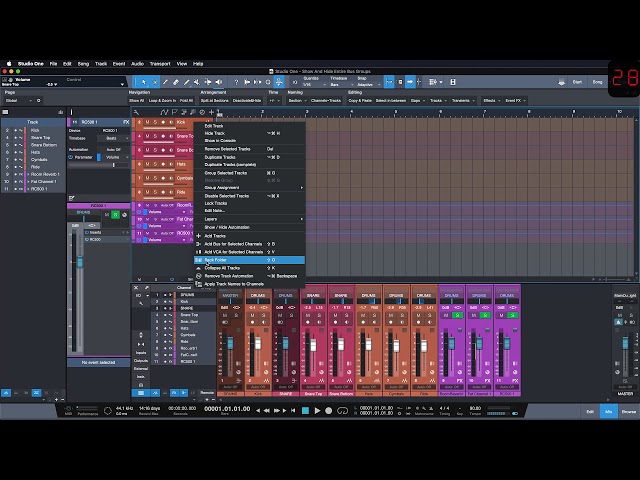Open the Transport menu in the menu bar
The width and height of the screenshot is (640, 480).
click(x=160, y=64)
